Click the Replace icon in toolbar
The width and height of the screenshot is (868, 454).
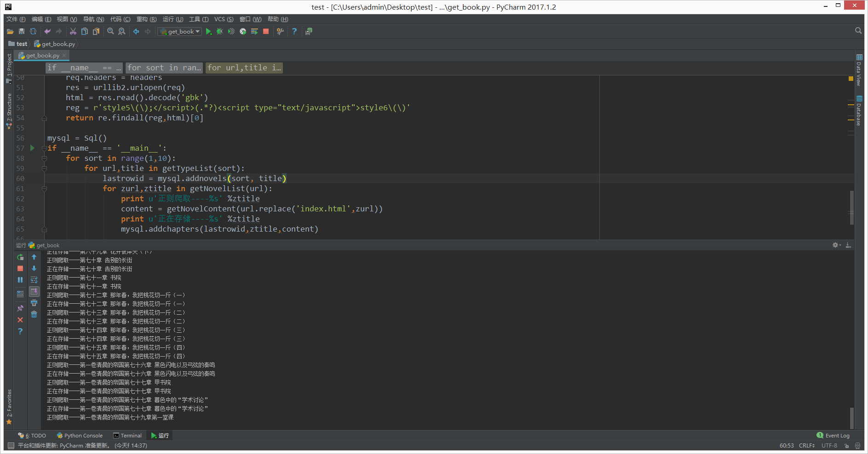(122, 31)
